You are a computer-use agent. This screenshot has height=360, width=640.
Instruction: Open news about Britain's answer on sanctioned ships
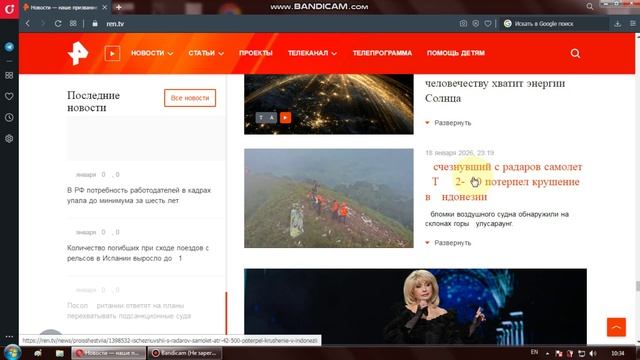[x=129, y=311]
